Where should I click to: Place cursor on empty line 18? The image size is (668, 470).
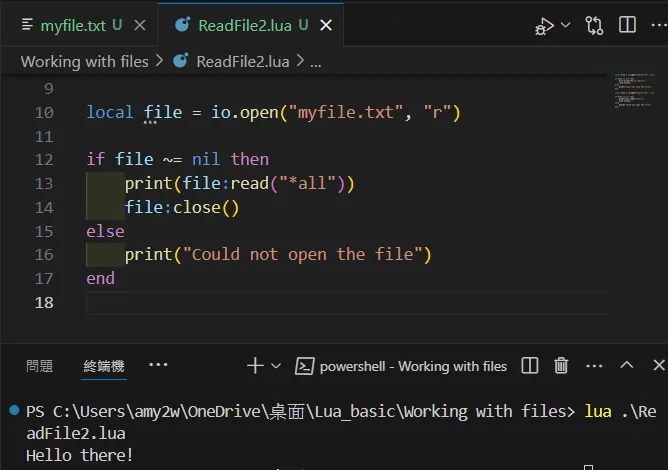[x=347, y=303]
